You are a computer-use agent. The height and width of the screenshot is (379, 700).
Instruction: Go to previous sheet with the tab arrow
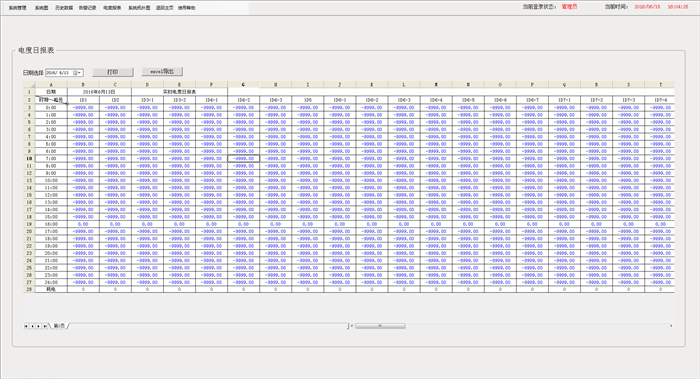tap(32, 326)
